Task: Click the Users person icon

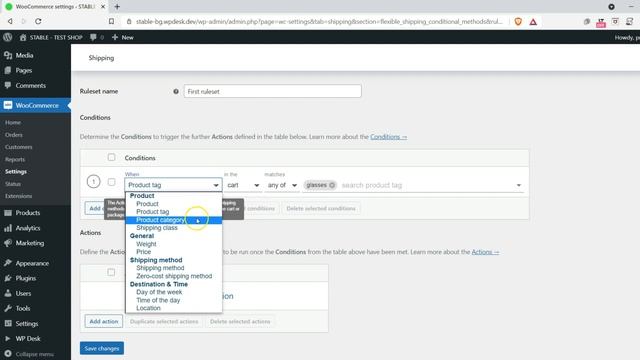Action: point(8,293)
